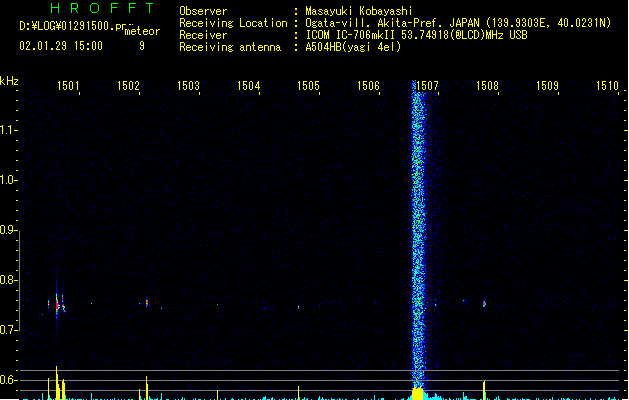Click the 0.6 kHz frequency label
This screenshot has height=400, width=629.
tap(8, 380)
